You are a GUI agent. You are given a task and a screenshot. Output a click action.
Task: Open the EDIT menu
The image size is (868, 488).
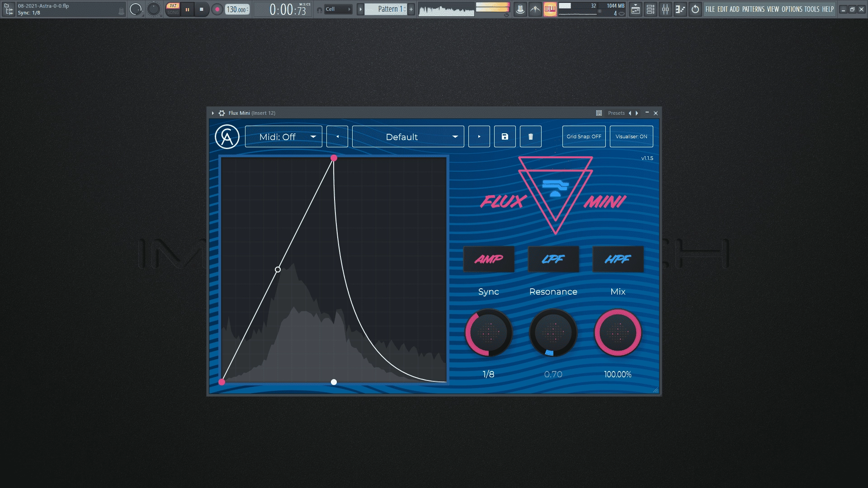pos(722,9)
